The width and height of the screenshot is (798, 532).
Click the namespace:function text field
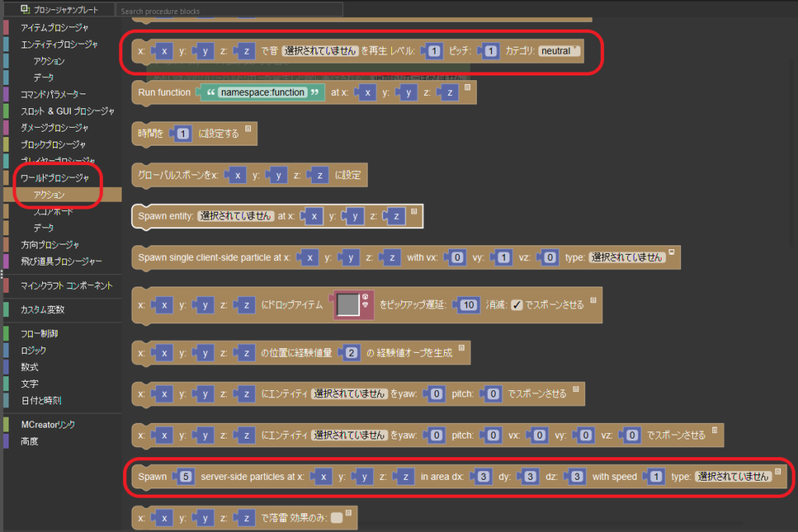pyautogui.click(x=261, y=93)
